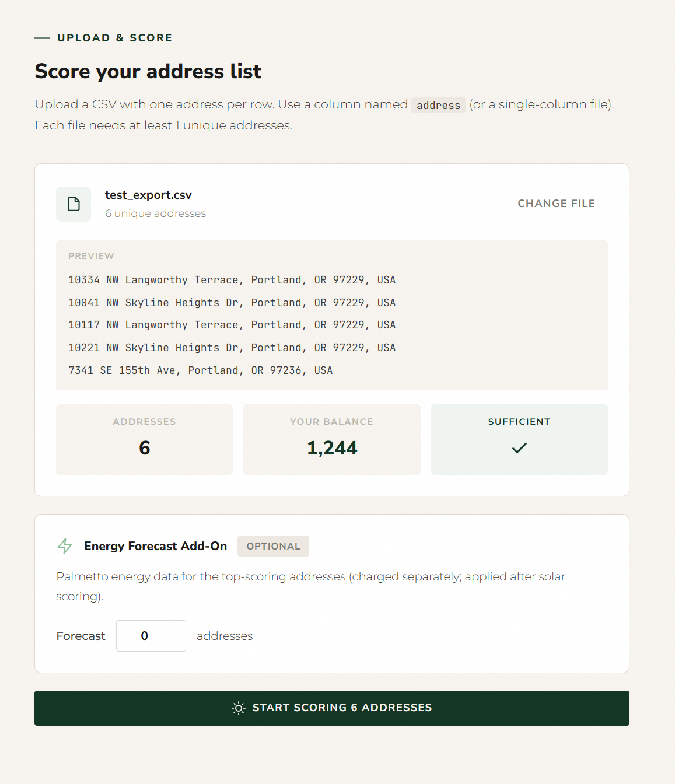This screenshot has width=675, height=784.
Task: Click the OPTIONAL badge next to the add-on
Action: tap(273, 546)
